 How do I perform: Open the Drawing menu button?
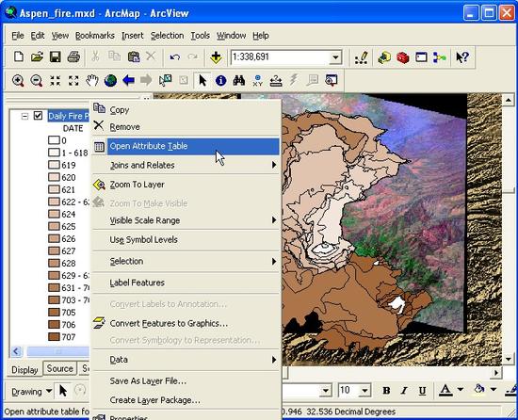click(x=32, y=392)
